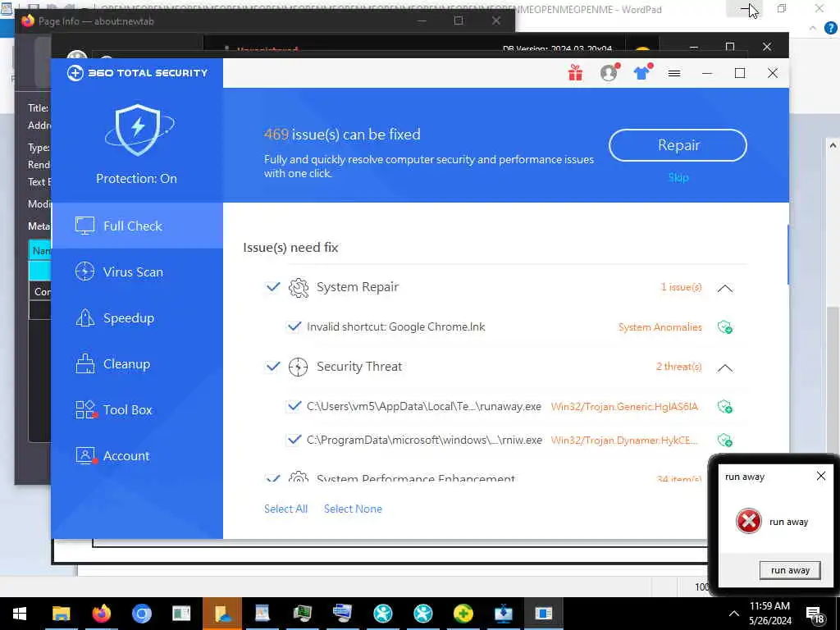The height and width of the screenshot is (630, 840).
Task: Click the 360 Total Security logo
Action: pyautogui.click(x=137, y=73)
